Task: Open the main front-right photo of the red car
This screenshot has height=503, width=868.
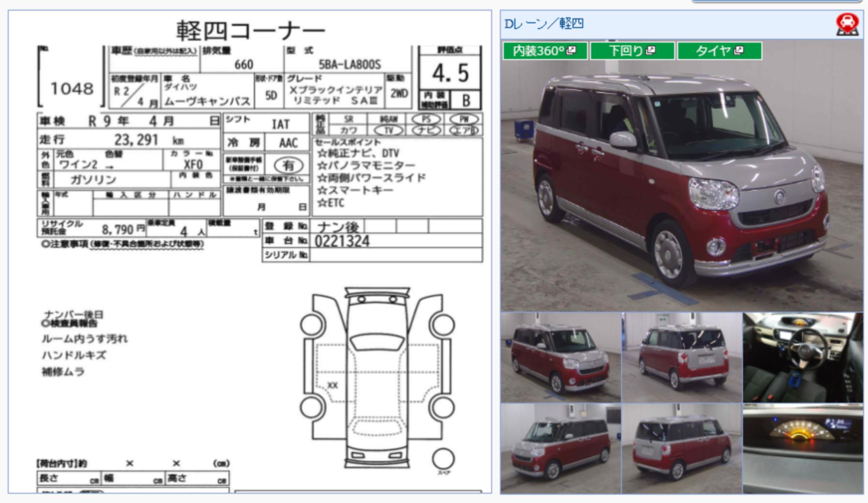Action: click(681, 176)
